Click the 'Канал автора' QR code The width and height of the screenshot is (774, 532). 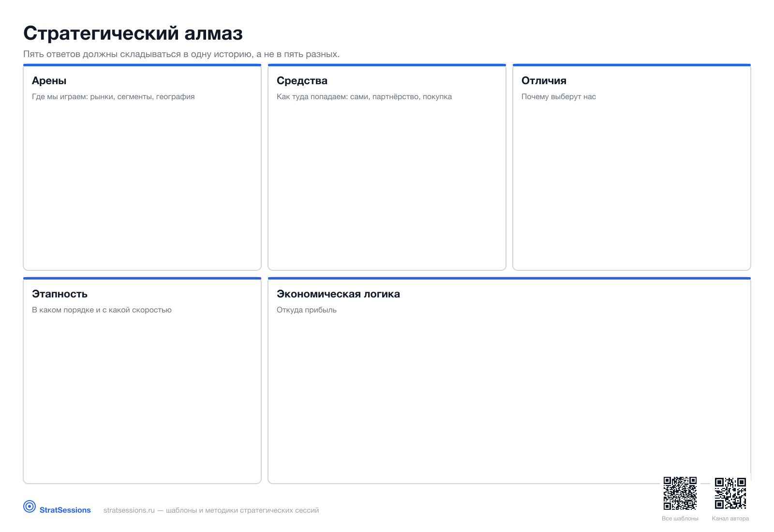tap(730, 493)
